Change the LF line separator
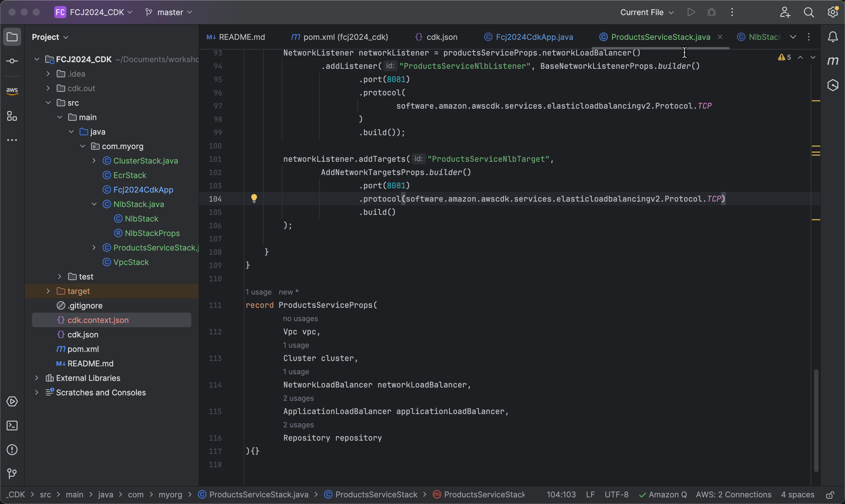 590,495
